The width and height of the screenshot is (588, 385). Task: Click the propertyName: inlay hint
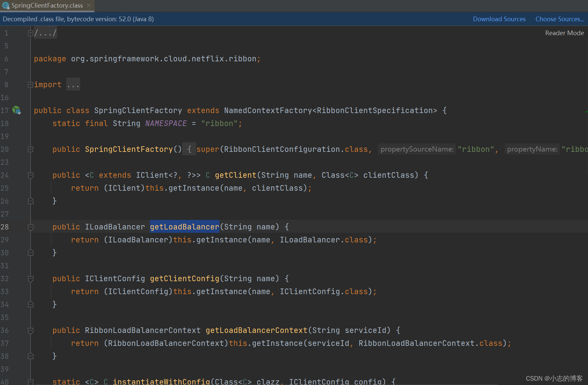click(532, 149)
